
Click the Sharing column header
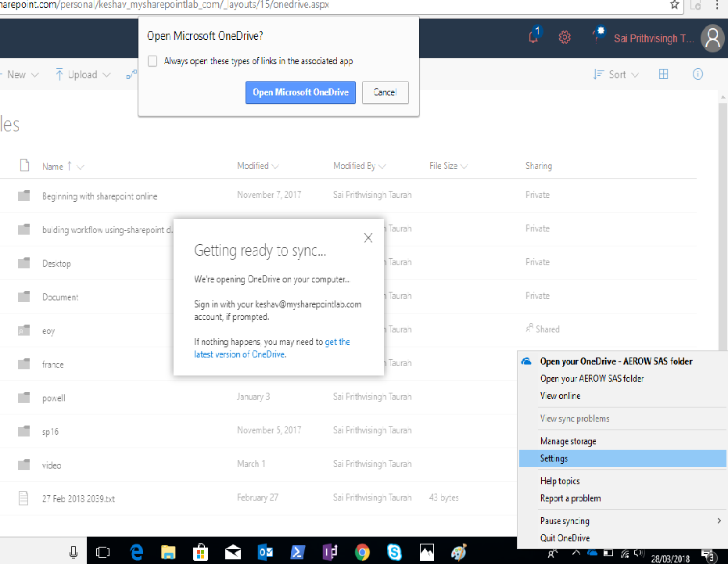(x=539, y=166)
